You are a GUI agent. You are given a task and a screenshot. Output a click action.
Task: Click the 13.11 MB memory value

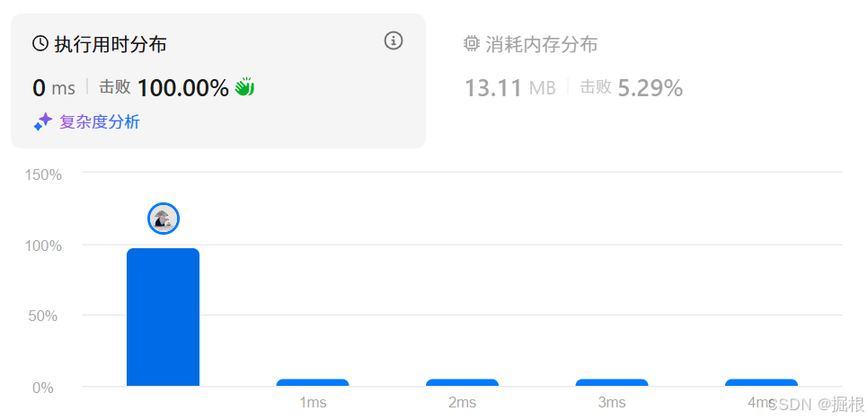[x=509, y=88]
